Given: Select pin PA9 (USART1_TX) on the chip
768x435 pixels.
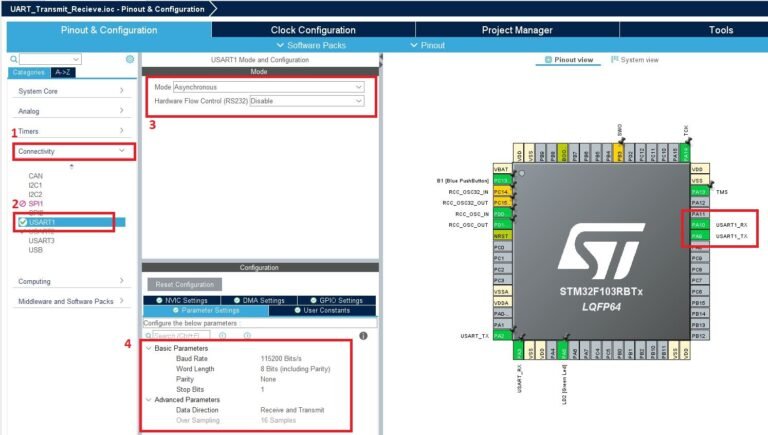Looking at the screenshot, I should tap(698, 236).
